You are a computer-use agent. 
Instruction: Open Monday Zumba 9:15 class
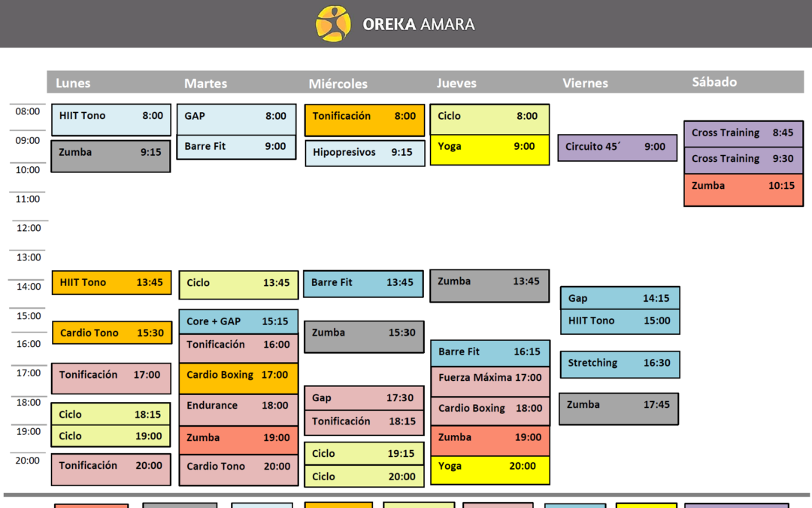coord(111,156)
